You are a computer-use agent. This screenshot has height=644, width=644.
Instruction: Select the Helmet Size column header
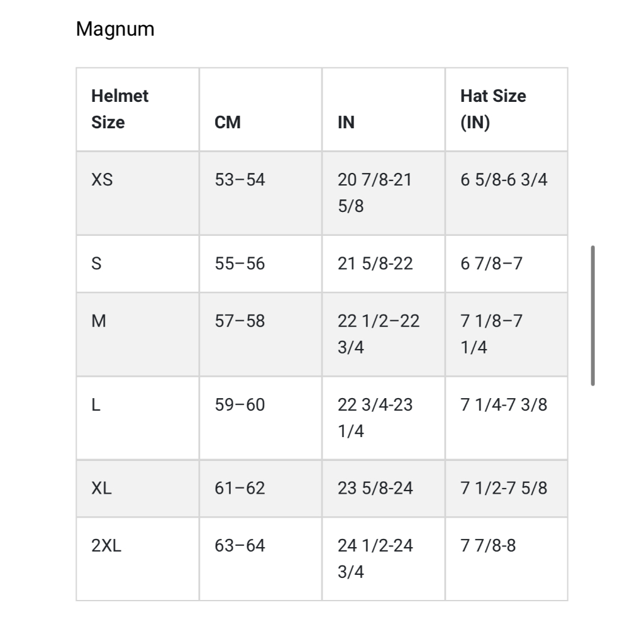138,109
